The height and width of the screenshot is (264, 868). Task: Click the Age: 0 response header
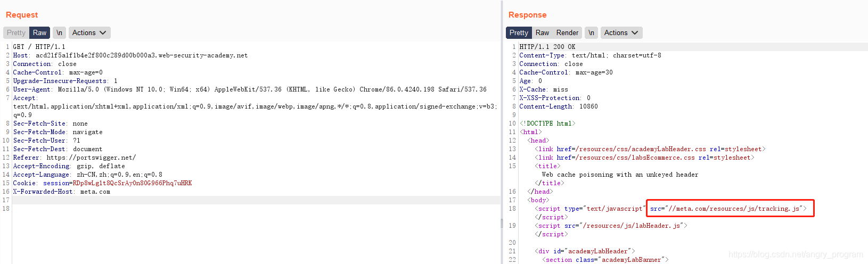tap(531, 81)
